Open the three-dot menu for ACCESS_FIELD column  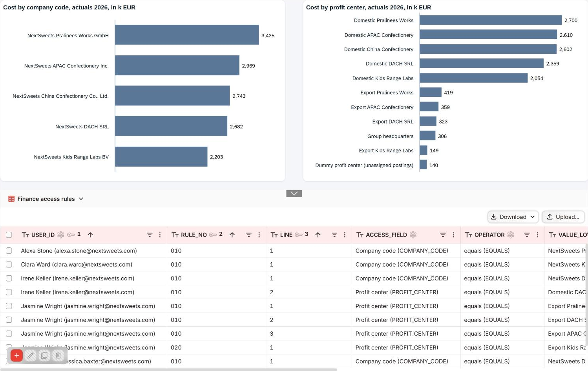coord(453,235)
